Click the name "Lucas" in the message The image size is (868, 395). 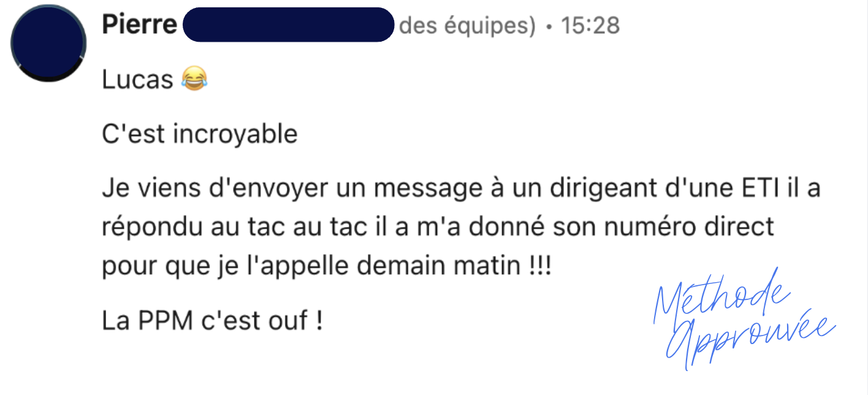[137, 80]
